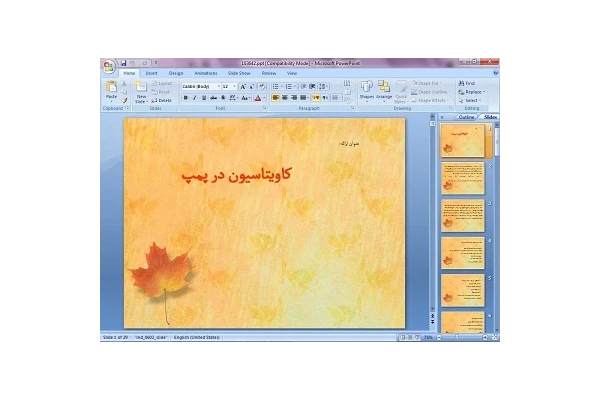Toggle italic formatting
The height and width of the screenshot is (400, 600).
194,98
